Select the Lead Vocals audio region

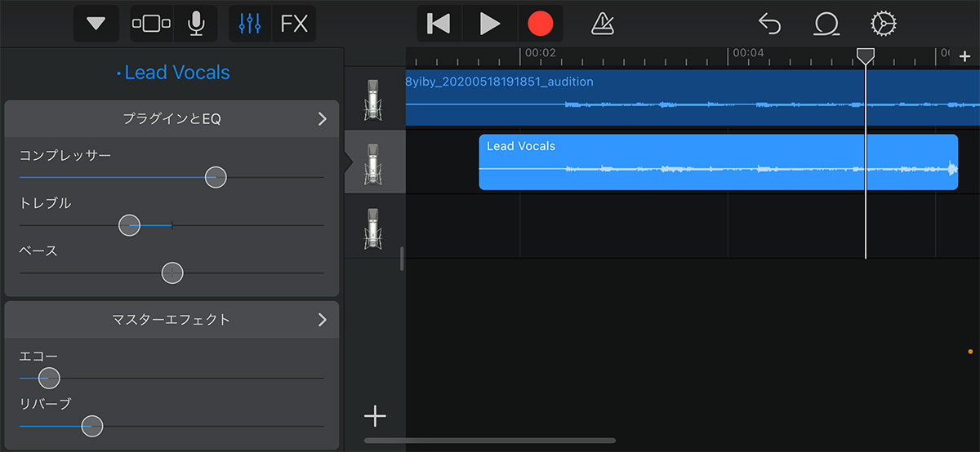tap(718, 162)
